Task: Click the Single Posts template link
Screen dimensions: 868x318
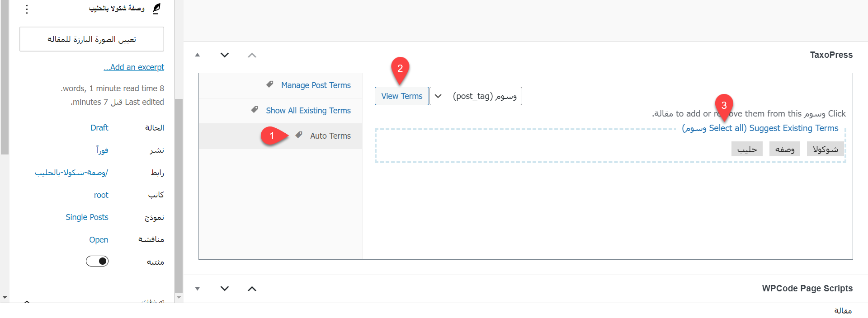Action: click(87, 217)
